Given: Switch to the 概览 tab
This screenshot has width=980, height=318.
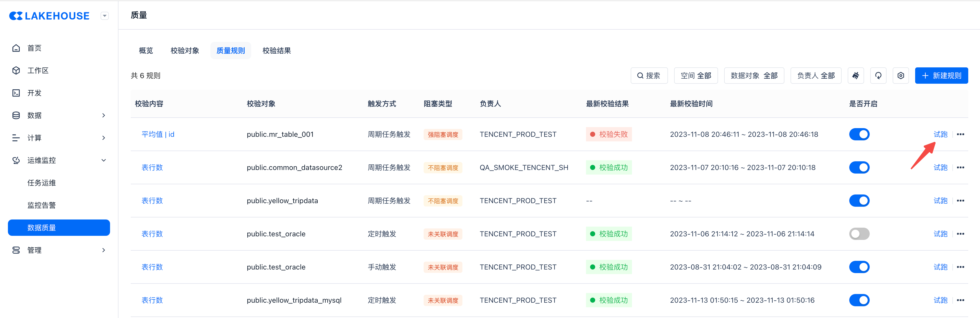Looking at the screenshot, I should click(x=146, y=51).
